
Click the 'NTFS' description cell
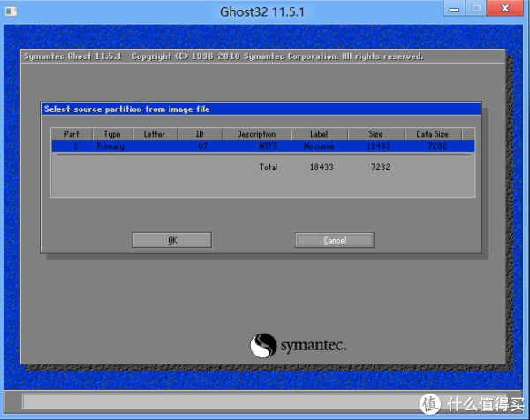tap(268, 146)
